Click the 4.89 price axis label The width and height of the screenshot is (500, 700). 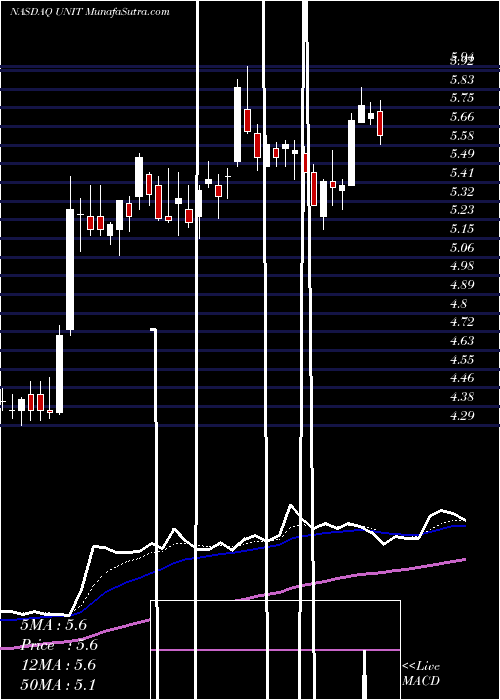[x=462, y=285]
